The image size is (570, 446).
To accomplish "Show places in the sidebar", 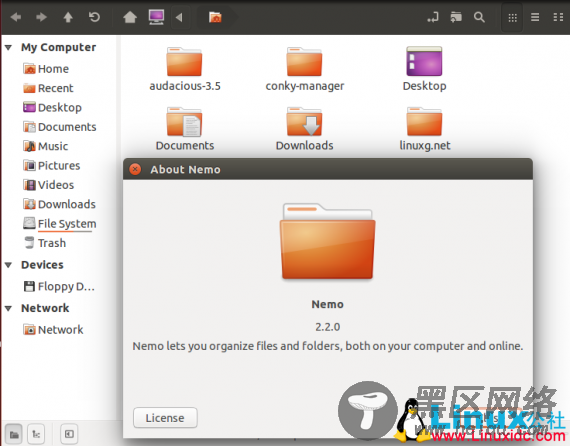I will (x=14, y=434).
